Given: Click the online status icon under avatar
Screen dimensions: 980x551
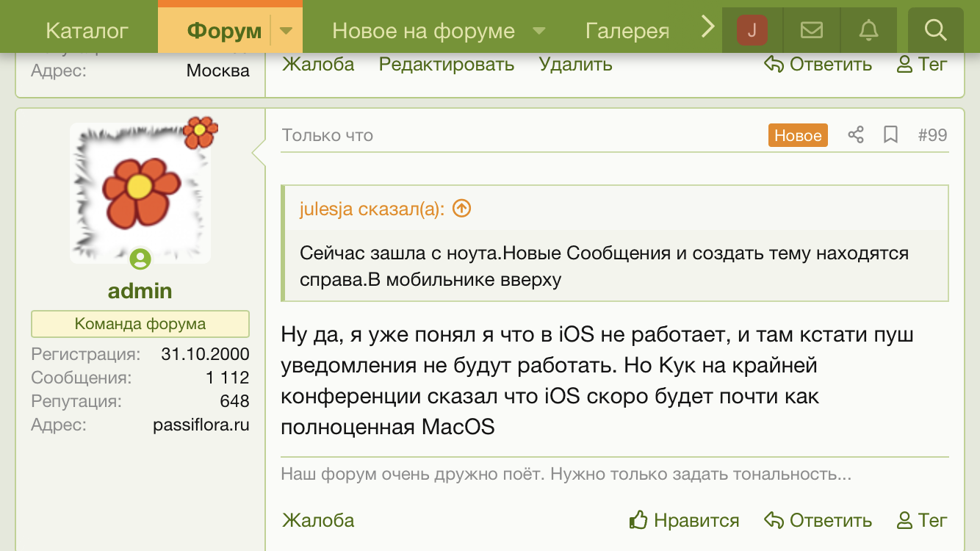Looking at the screenshot, I should [x=140, y=259].
